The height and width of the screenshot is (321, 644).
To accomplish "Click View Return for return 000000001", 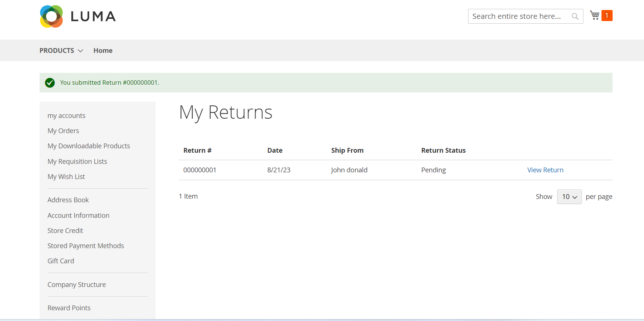I will click(545, 170).
